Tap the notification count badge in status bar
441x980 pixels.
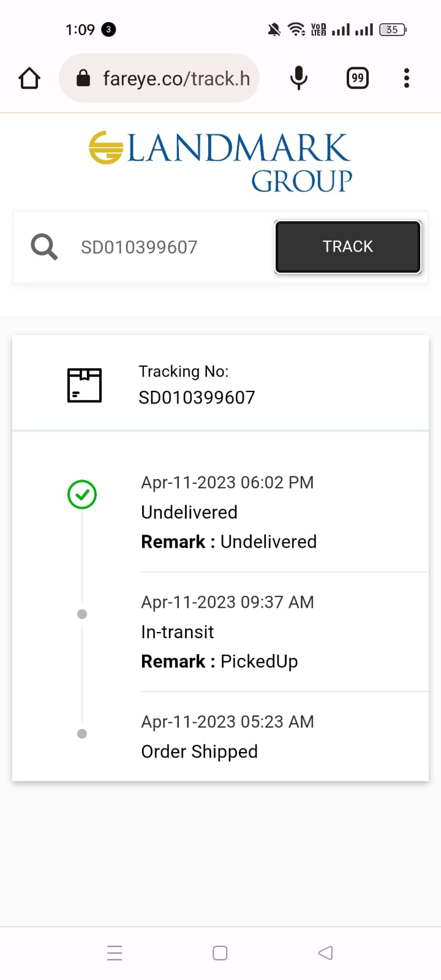click(108, 29)
